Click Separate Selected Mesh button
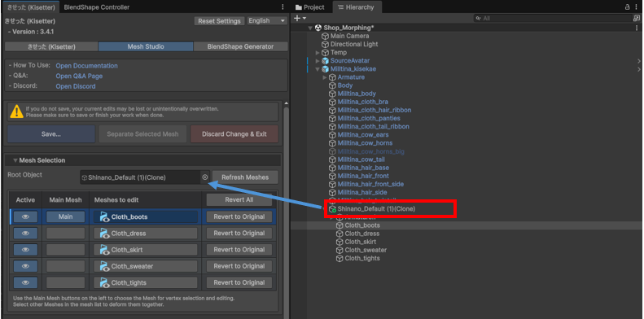 (142, 133)
